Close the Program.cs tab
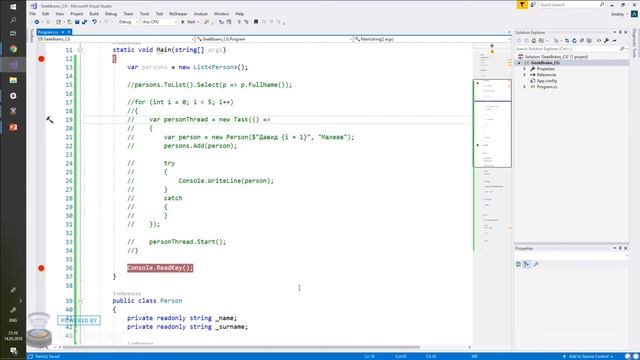 point(69,32)
